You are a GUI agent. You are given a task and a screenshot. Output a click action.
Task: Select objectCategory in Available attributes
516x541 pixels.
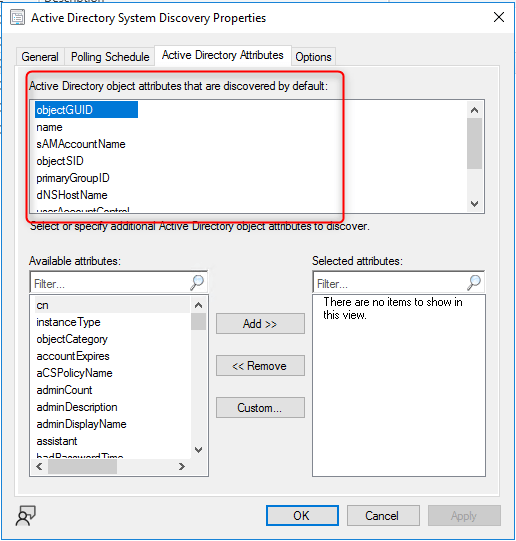point(72,339)
